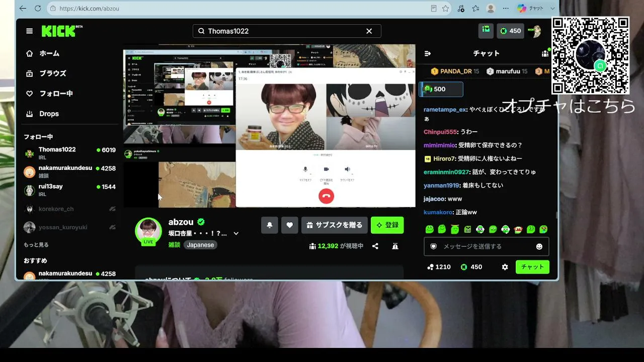Collapse the chat panel arrow icon
The height and width of the screenshot is (362, 644).
428,53
